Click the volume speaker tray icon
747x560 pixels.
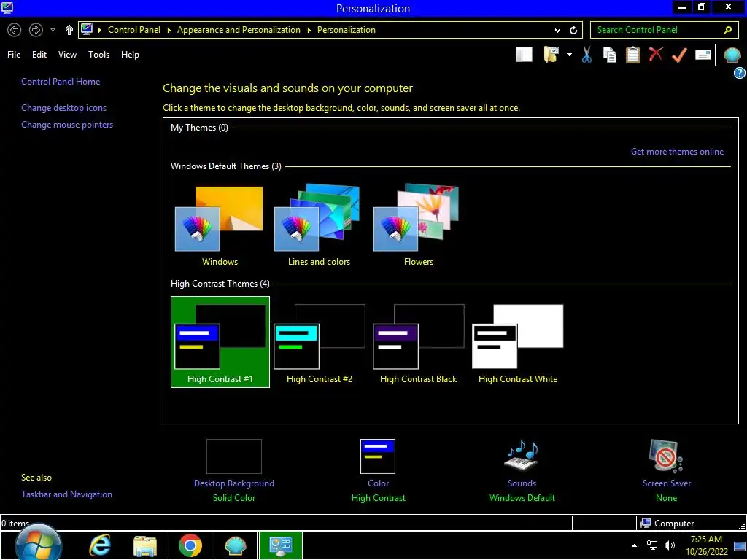click(x=670, y=545)
